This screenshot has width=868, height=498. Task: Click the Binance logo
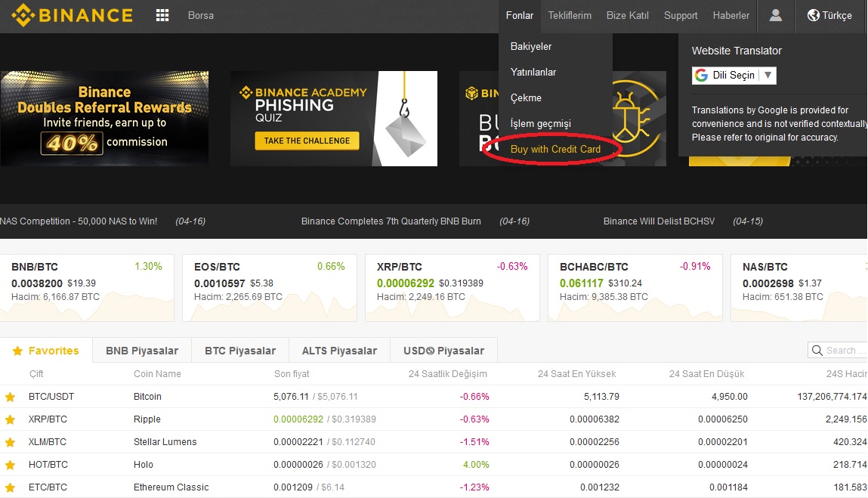click(x=72, y=15)
